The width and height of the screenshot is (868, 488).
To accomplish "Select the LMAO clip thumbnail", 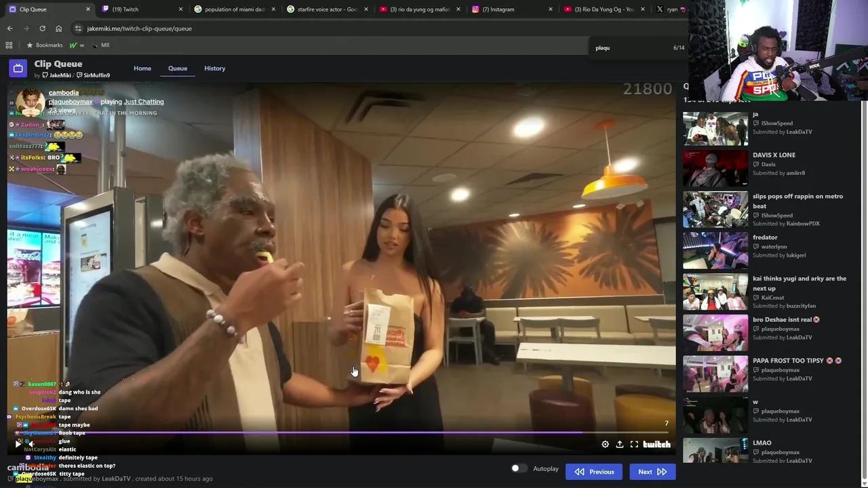I will [x=715, y=451].
